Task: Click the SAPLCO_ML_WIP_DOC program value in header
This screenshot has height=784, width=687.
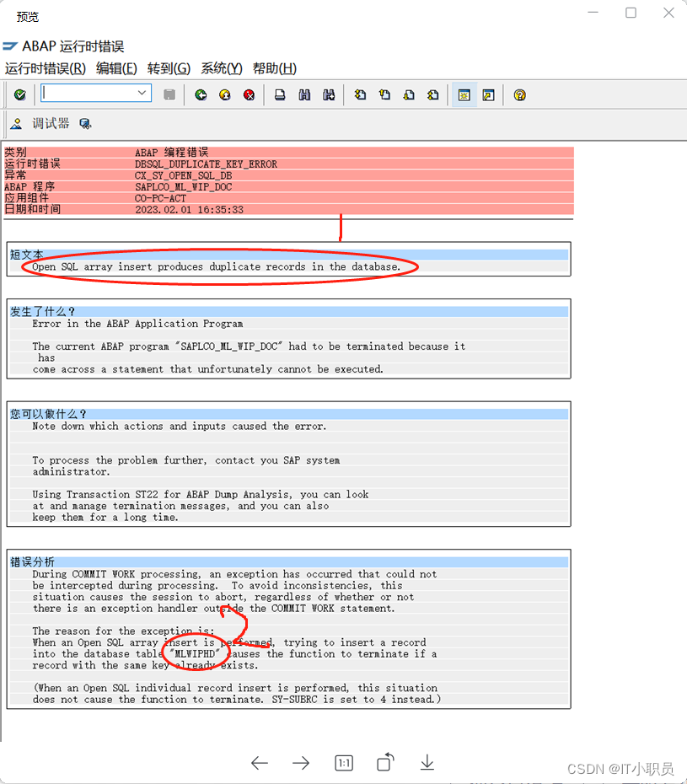Action: click(184, 187)
